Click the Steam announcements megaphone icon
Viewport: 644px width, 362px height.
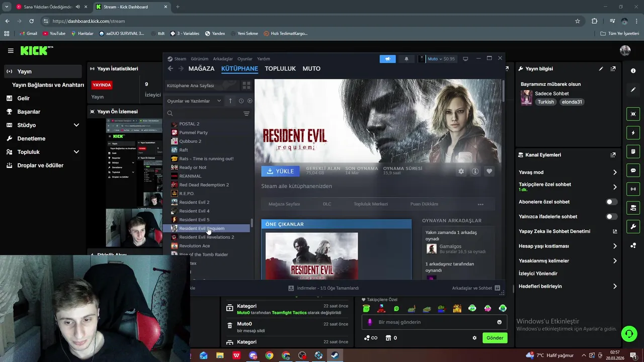click(387, 59)
